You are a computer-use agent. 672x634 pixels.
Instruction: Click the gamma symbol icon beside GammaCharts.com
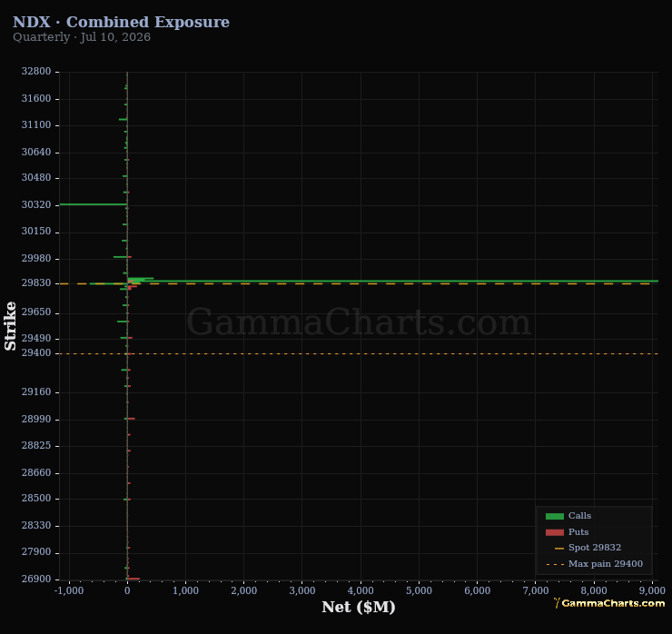[x=557, y=603]
